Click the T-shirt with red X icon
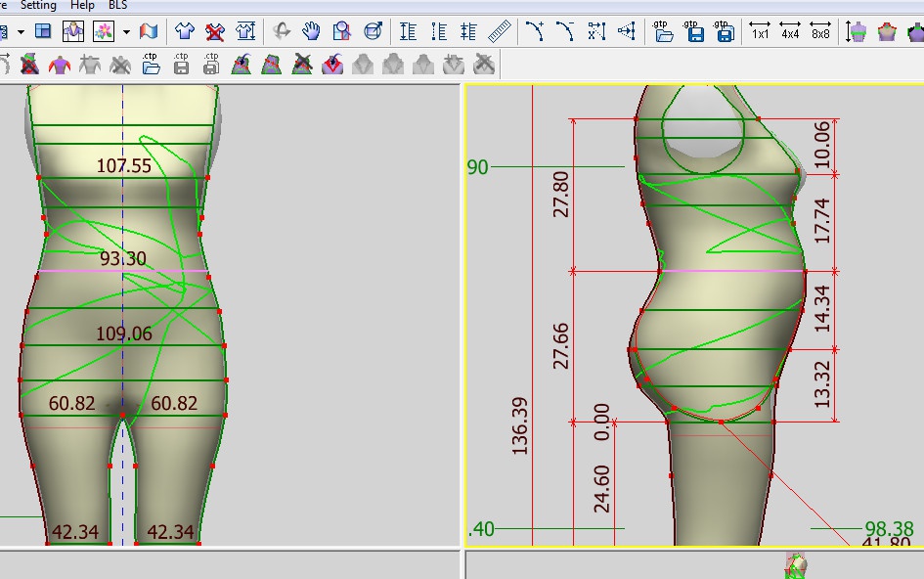Image resolution: width=924 pixels, height=579 pixels. 215,31
